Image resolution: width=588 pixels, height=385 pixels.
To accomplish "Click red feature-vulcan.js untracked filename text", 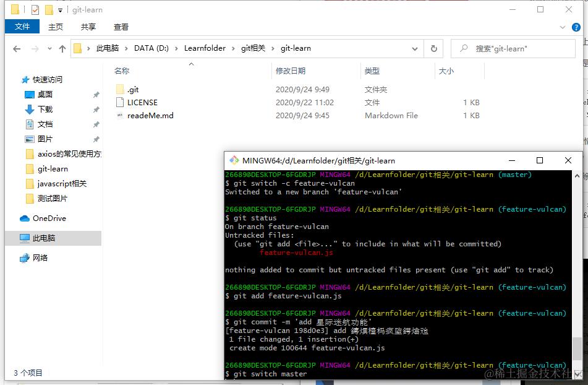I will [296, 253].
